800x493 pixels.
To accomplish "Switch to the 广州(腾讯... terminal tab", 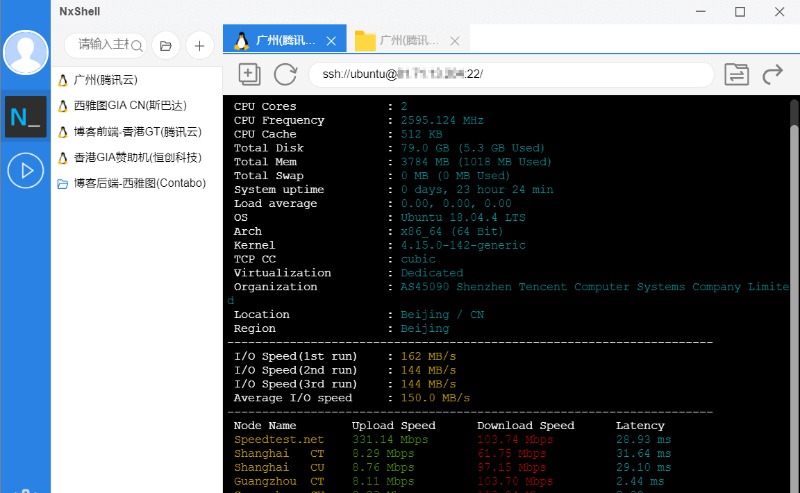I will (x=285, y=38).
